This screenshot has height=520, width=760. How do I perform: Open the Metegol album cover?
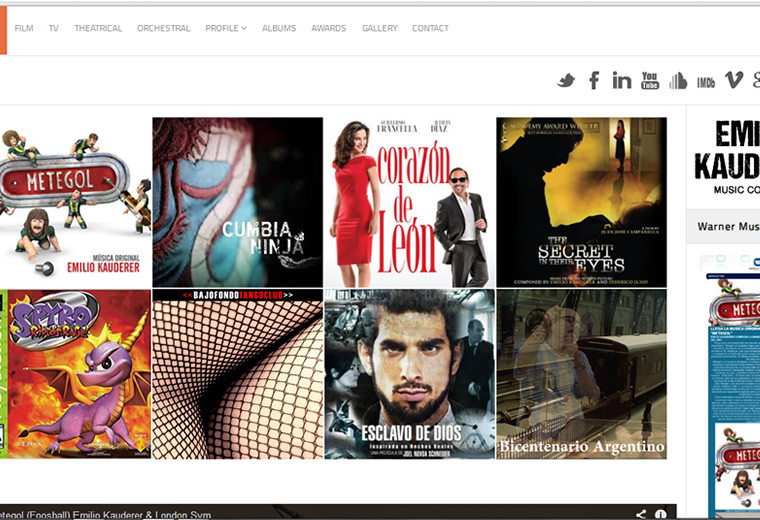[76, 202]
